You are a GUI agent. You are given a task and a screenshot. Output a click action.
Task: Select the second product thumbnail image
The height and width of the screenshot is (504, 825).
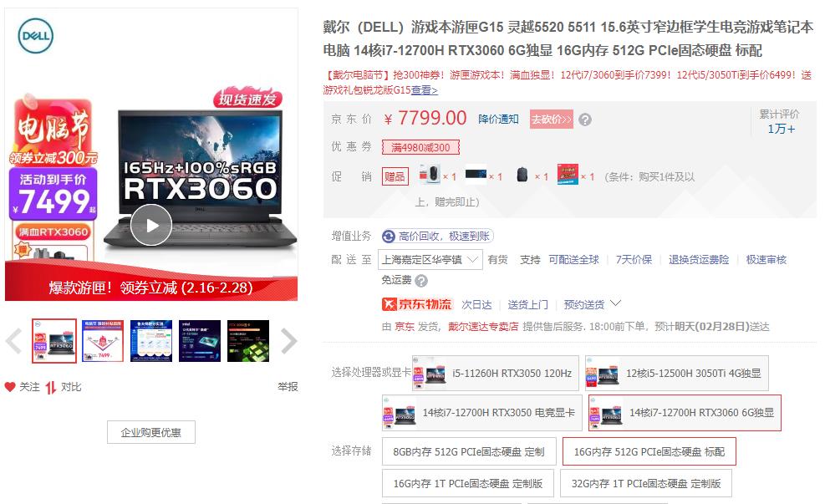tap(103, 341)
